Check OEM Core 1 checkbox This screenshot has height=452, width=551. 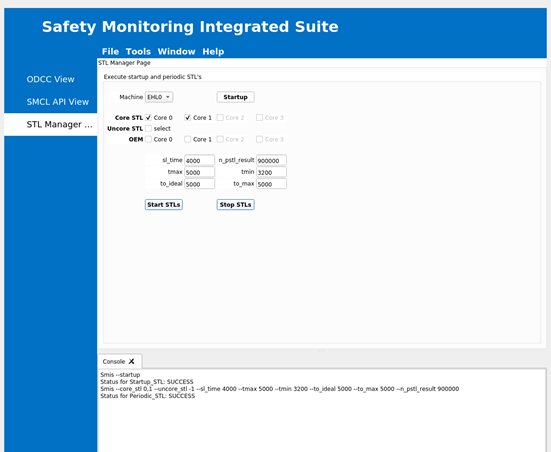click(x=188, y=139)
